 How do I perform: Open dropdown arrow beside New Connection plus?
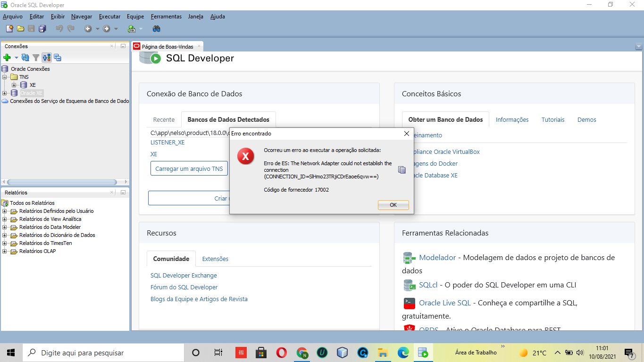pyautogui.click(x=16, y=58)
